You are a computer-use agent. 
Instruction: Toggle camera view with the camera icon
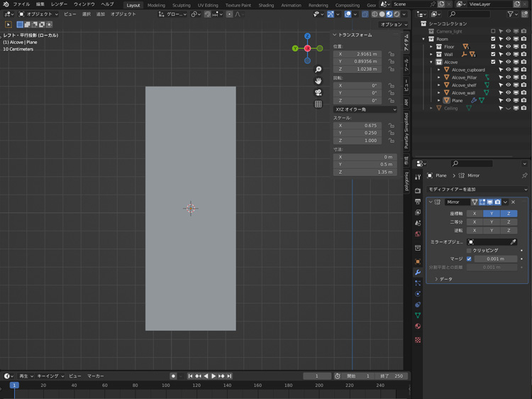coord(318,92)
